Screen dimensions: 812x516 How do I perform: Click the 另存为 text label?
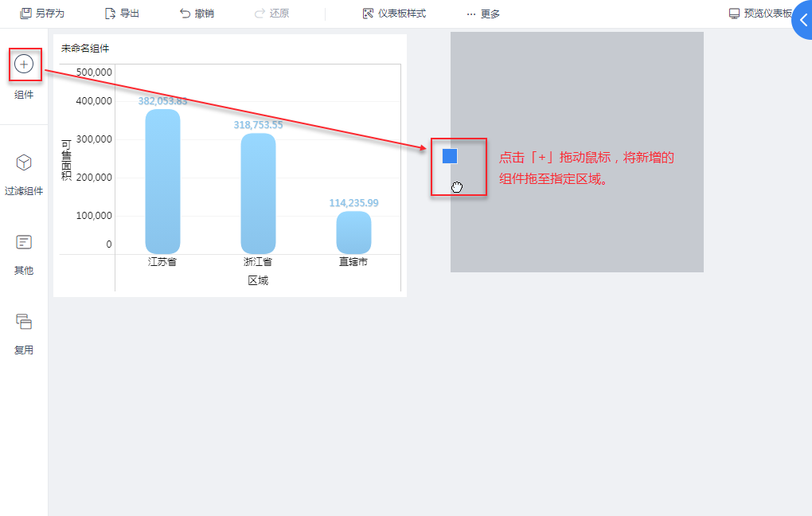(49, 14)
